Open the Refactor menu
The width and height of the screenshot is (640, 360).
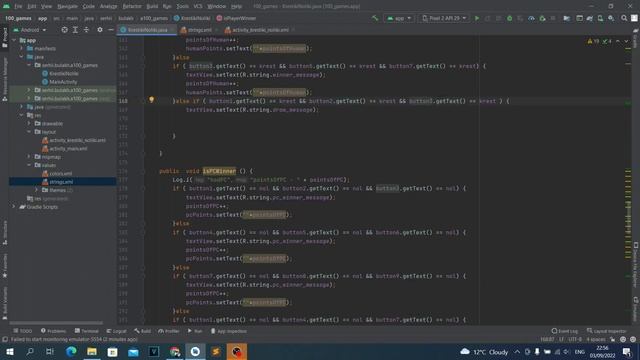click(132, 6)
